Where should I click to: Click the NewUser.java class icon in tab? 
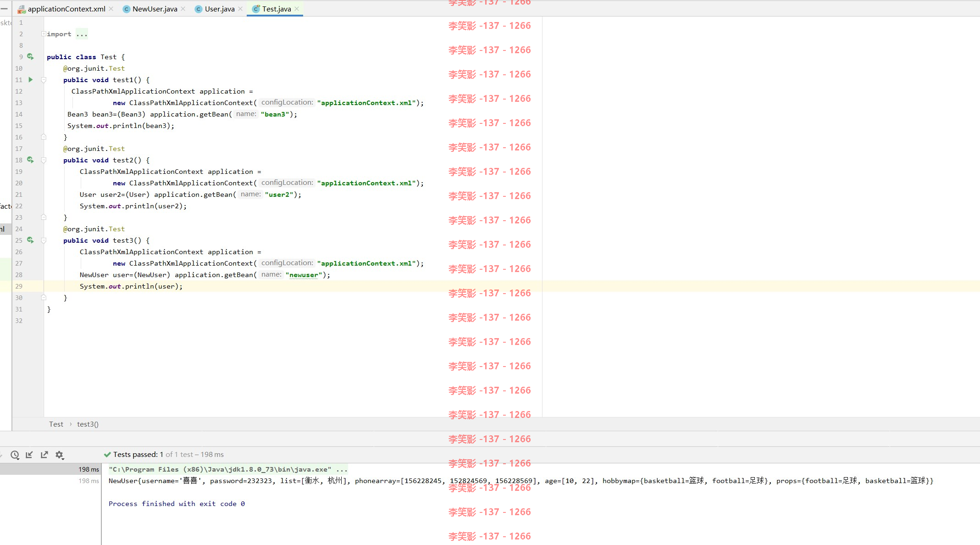pyautogui.click(x=126, y=9)
